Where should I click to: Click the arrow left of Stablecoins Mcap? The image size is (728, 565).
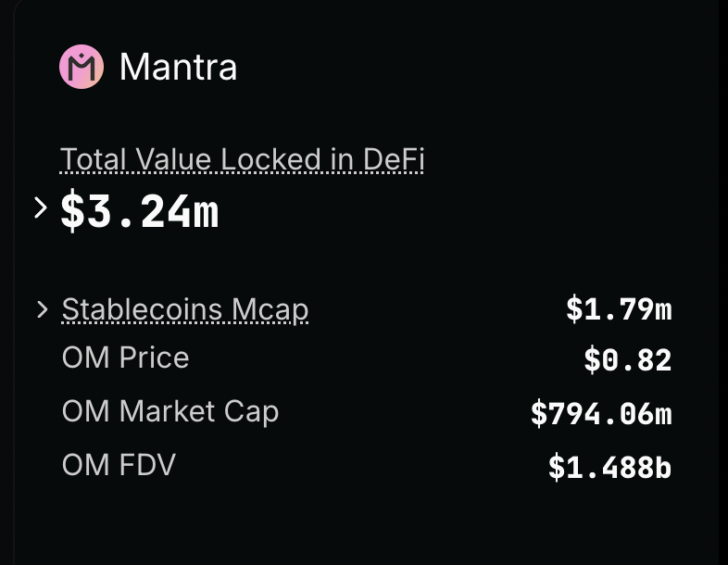coord(42,309)
